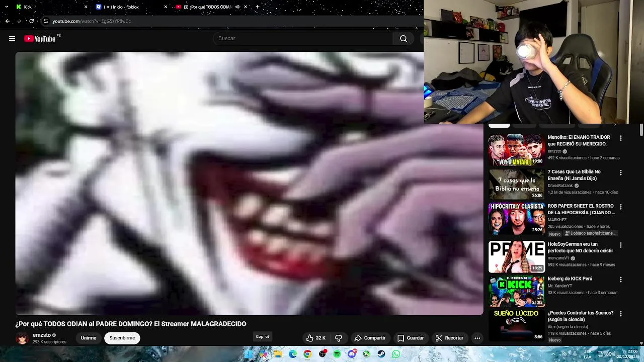Open options menu for 7 Cosas video

620,172
